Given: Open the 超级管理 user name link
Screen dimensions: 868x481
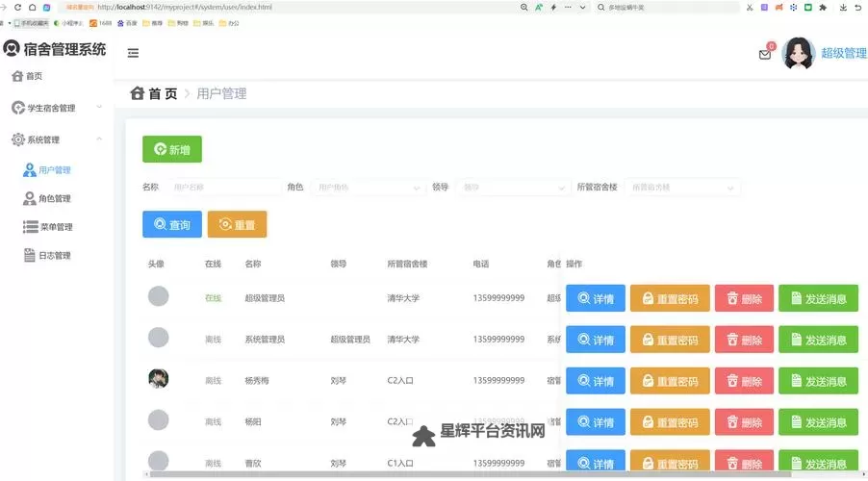Looking at the screenshot, I should pos(844,53).
